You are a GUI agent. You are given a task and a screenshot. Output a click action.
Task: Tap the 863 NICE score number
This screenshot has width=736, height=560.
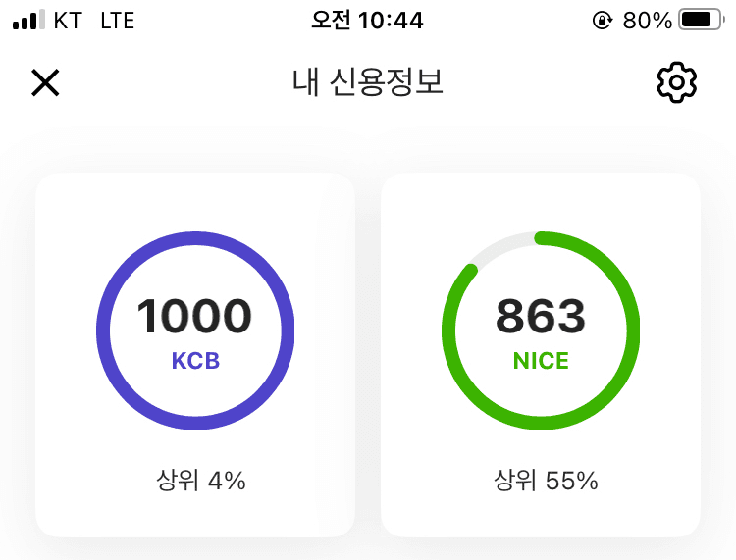[540, 317]
